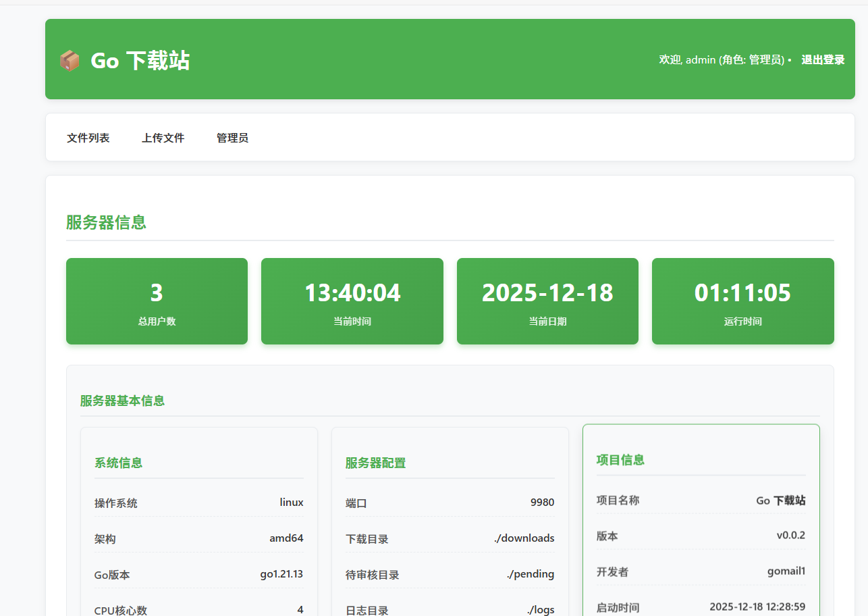Screen dimensions: 868x616
Task: Select the 系统信息 panel heading
Action: [x=118, y=463]
